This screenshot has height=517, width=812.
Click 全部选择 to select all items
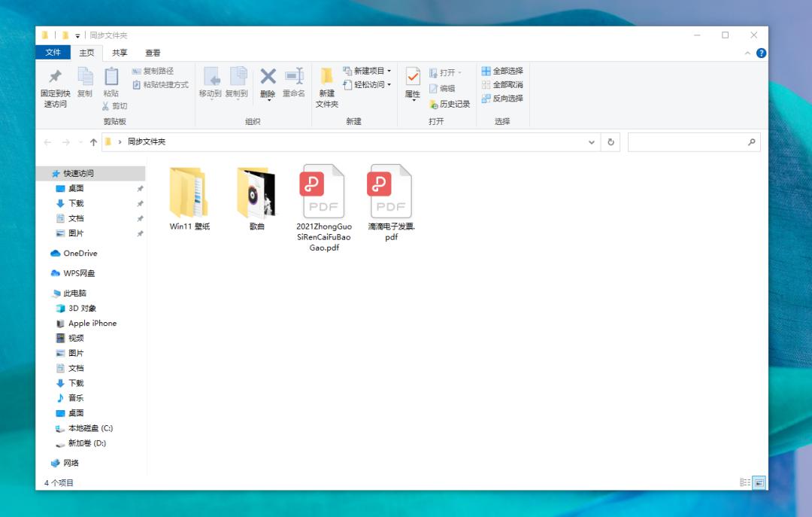pos(502,71)
